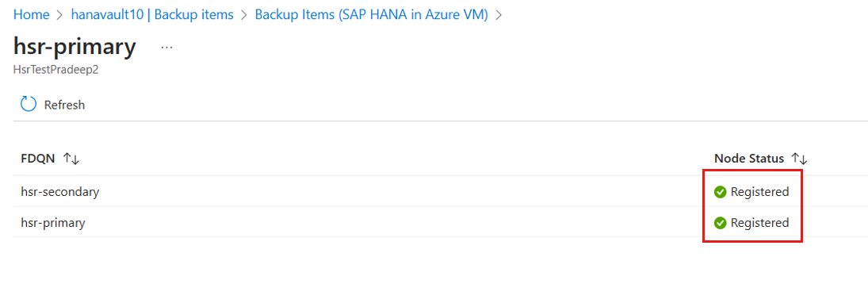
Task: Go to the Home breadcrumb
Action: pos(32,15)
